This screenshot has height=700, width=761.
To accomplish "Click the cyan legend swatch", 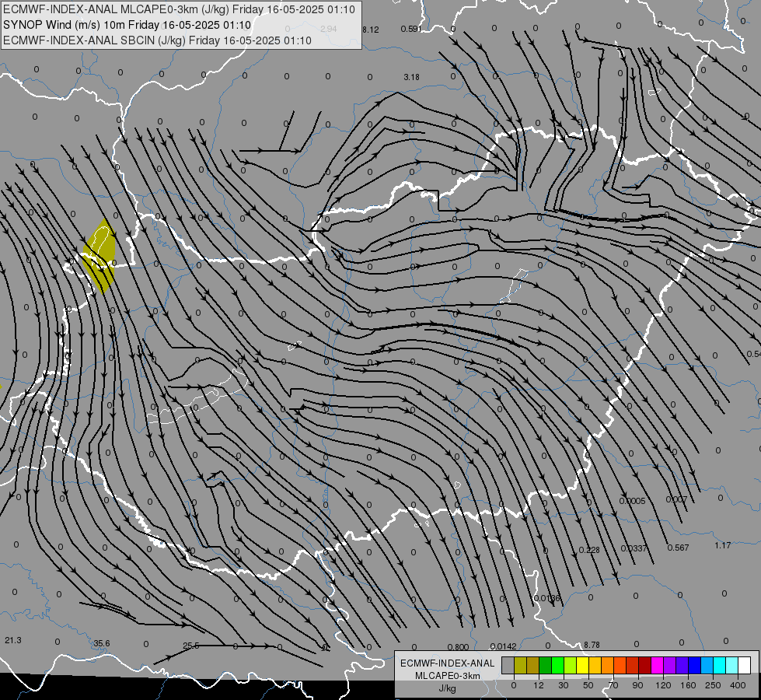I will pos(719,665).
